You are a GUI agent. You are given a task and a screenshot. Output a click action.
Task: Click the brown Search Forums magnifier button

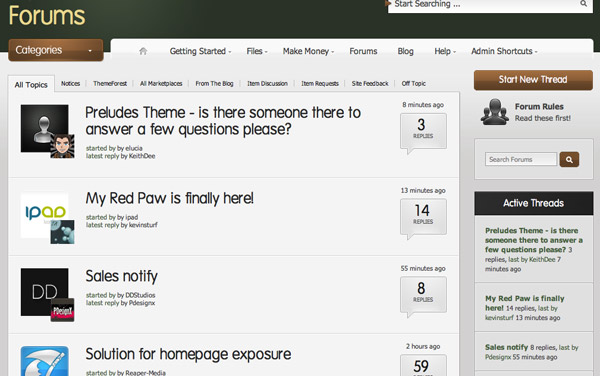pyautogui.click(x=569, y=160)
